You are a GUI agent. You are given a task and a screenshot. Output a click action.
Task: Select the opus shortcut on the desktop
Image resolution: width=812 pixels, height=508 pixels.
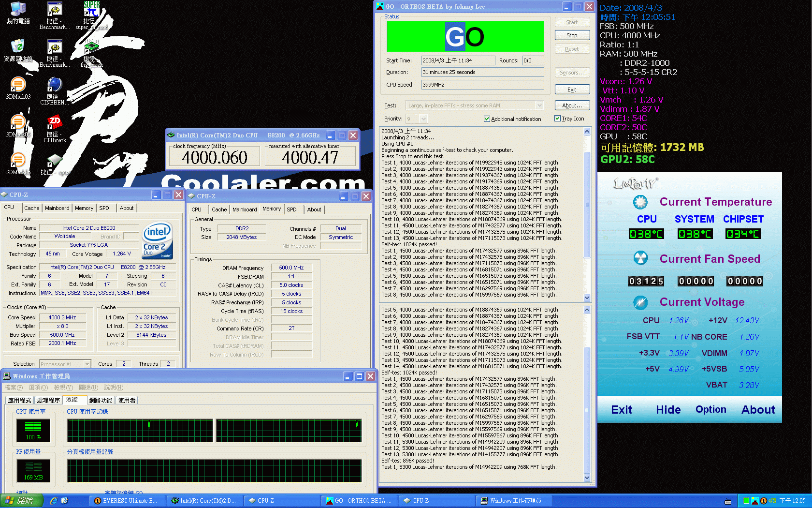coord(55,164)
